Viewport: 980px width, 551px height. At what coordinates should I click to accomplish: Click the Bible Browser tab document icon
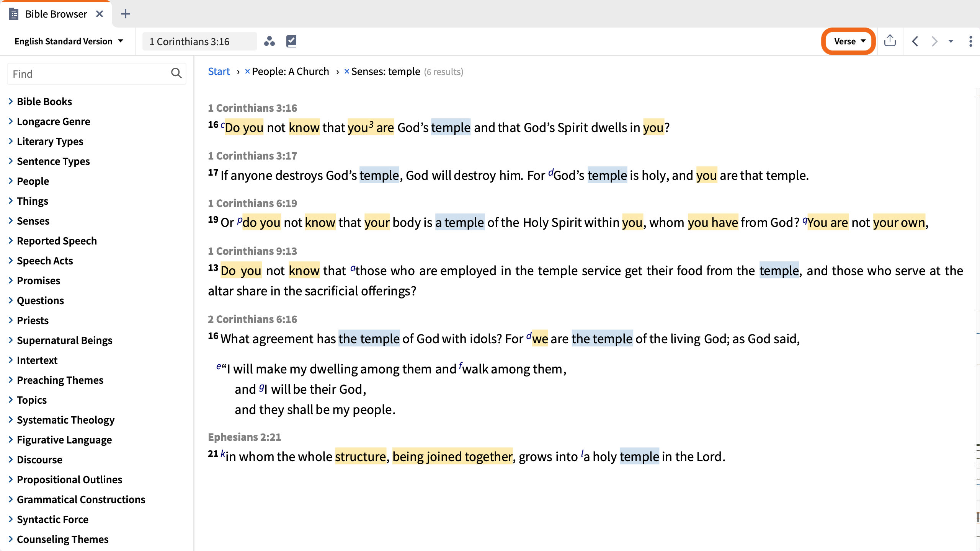14,14
